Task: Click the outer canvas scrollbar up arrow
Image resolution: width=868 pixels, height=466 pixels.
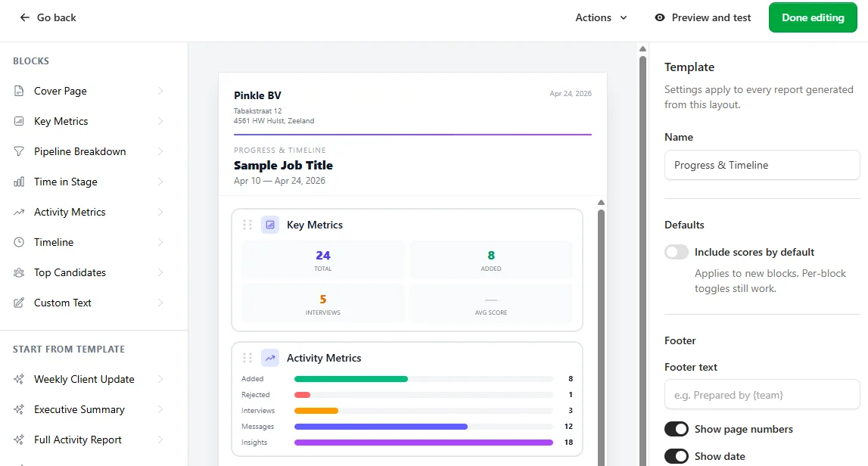Action: coord(642,49)
